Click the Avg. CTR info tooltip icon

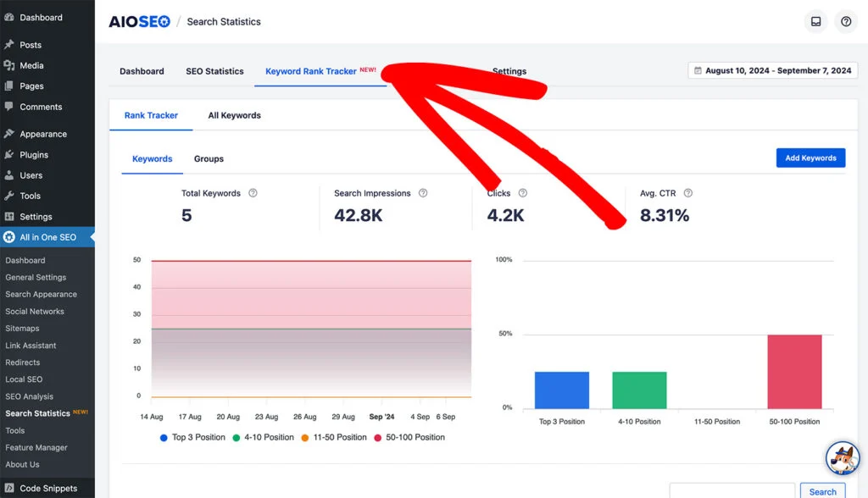[x=688, y=193]
